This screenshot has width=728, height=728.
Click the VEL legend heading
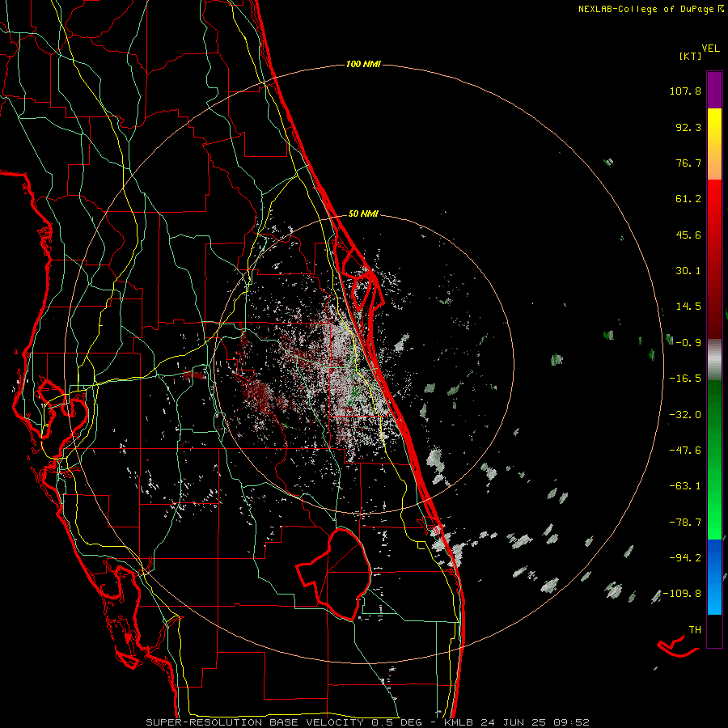click(710, 49)
